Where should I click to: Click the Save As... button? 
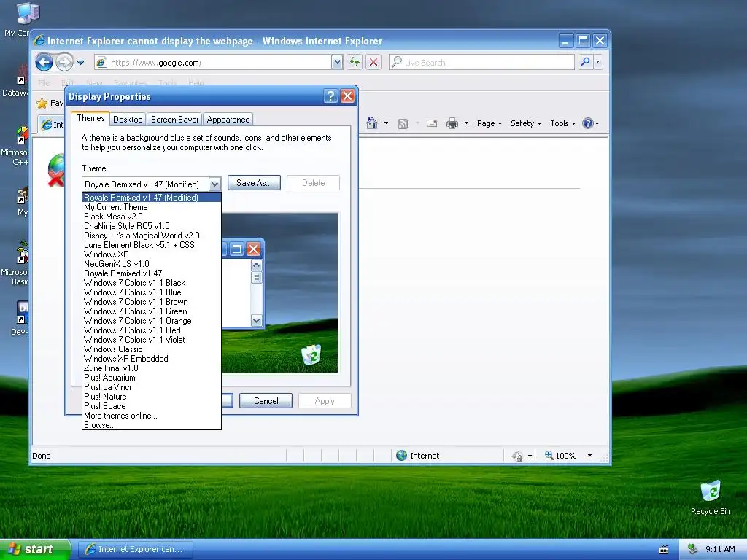254,183
